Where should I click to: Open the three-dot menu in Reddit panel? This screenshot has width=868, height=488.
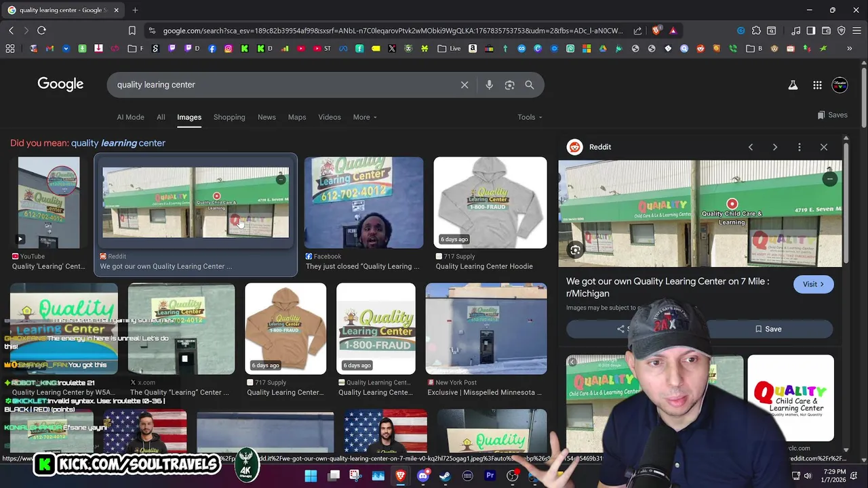pyautogui.click(x=800, y=147)
